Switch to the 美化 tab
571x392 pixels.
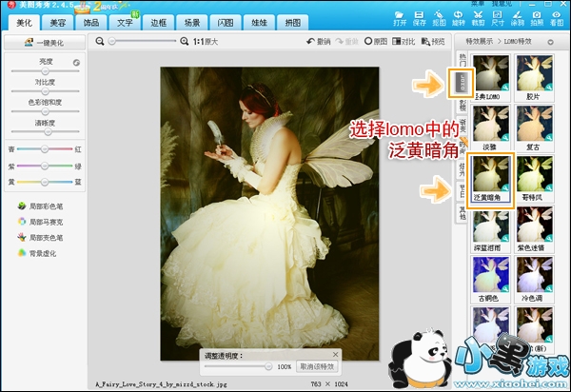(24, 23)
